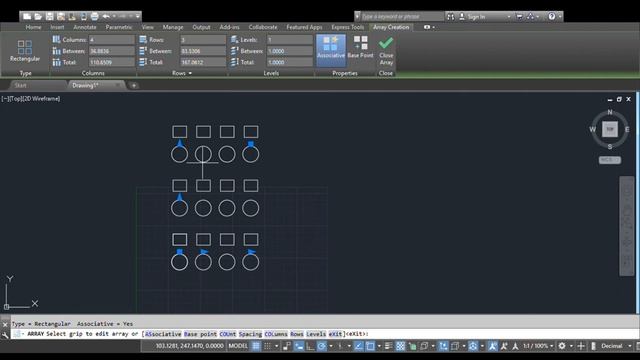The image size is (640, 360).
Task: Open the Insert ribbon tab
Action: pos(57,27)
